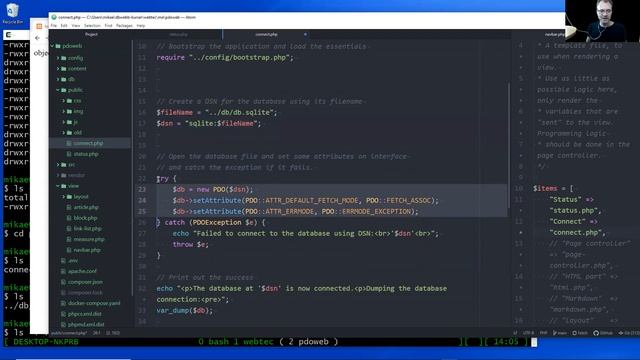Open apache.conf in the project tree

point(82,271)
